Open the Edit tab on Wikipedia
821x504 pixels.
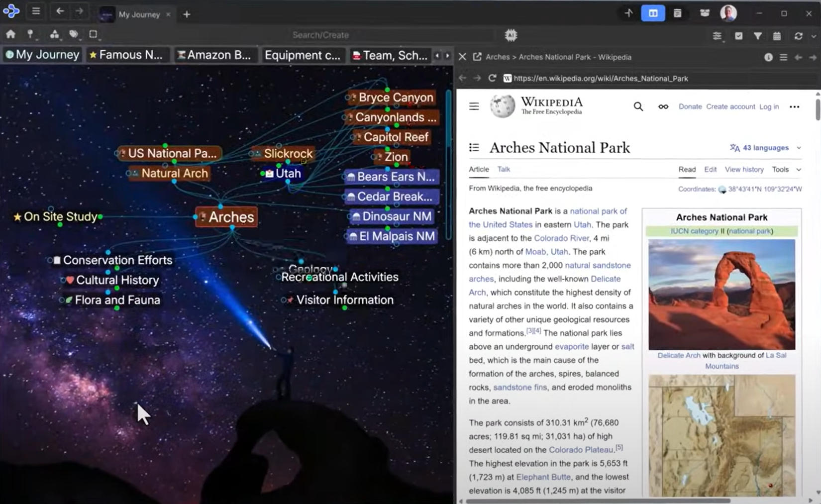tap(710, 170)
